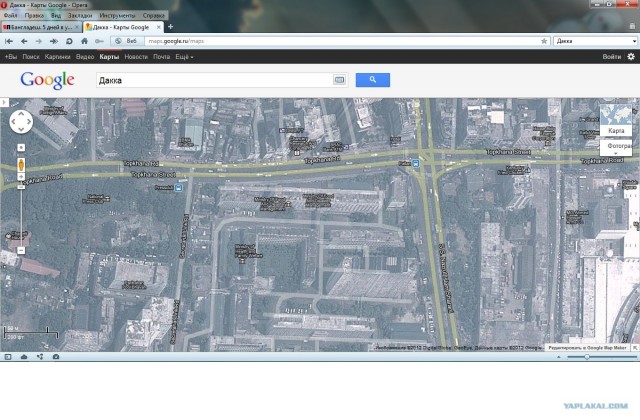Open the Картинки link in Google bar
Screen dimensions: 640x420
tap(62, 57)
